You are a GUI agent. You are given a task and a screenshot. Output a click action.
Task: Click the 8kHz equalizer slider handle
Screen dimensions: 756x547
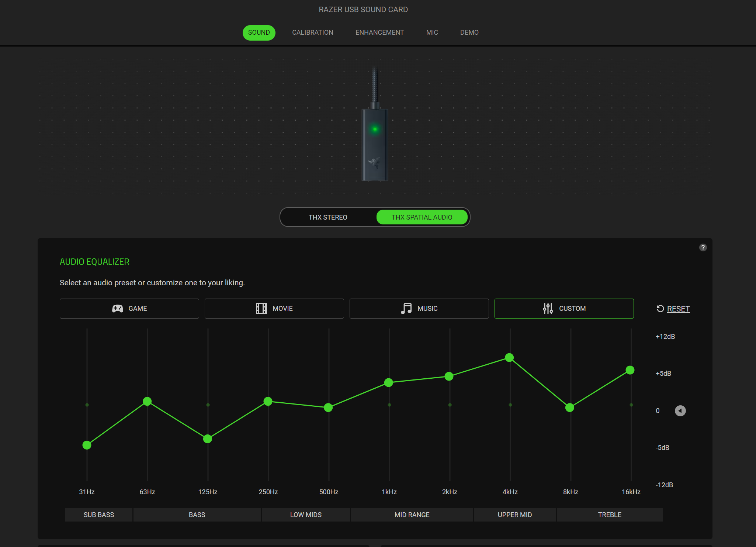click(x=570, y=407)
